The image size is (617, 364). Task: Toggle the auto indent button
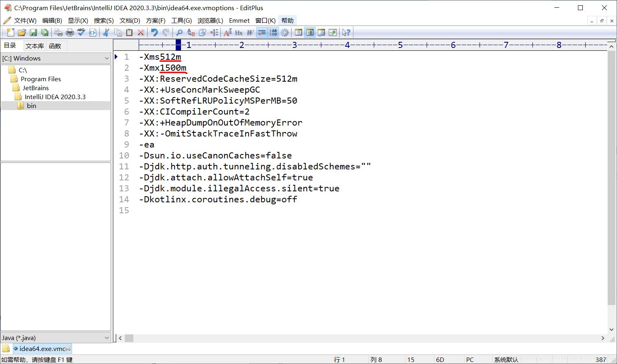262,32
